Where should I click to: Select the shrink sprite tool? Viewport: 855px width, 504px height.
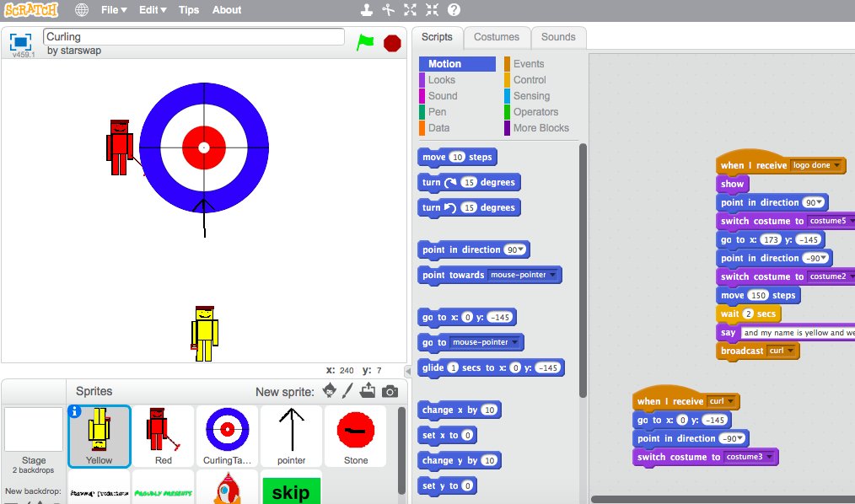click(x=432, y=9)
